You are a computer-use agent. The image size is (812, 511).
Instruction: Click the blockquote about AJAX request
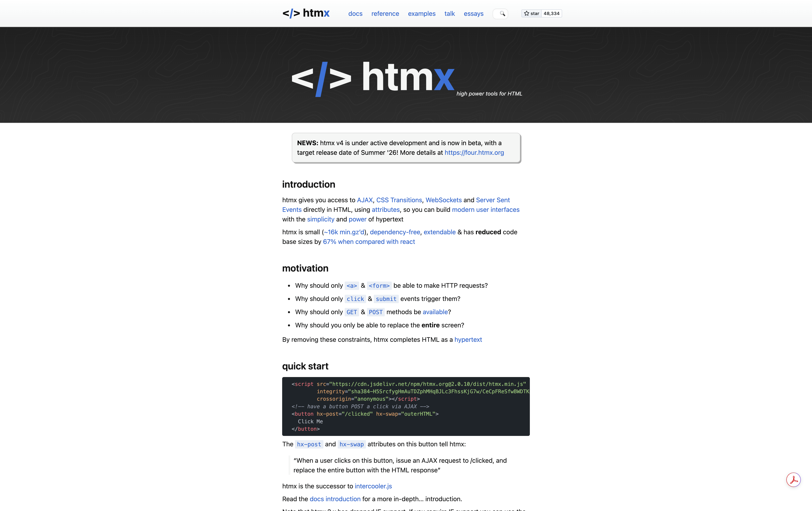(x=400, y=465)
